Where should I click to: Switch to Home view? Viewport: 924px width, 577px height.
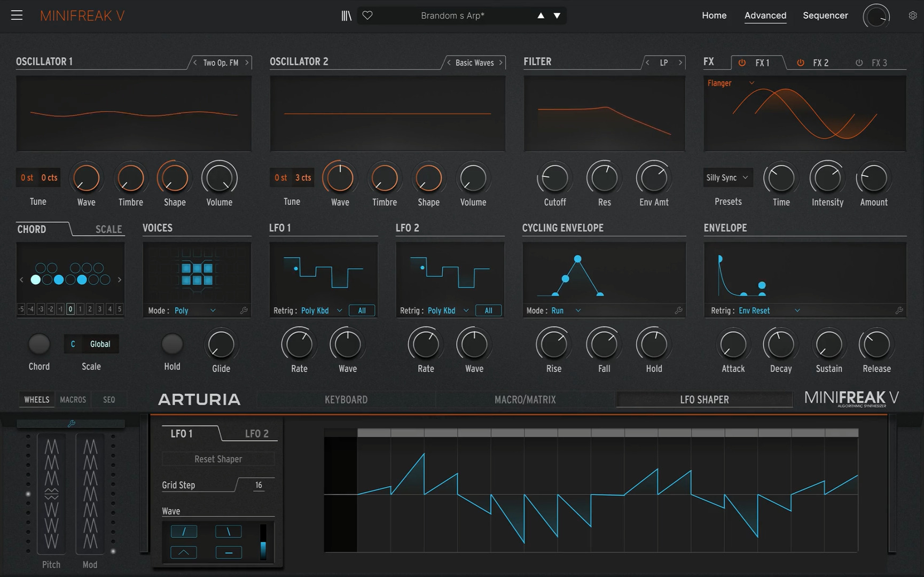tap(714, 15)
